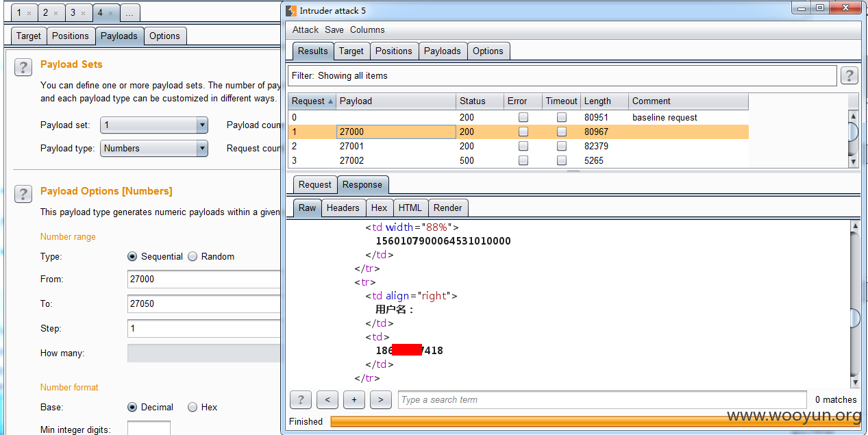Click search help question mark button
The width and height of the screenshot is (868, 435).
point(301,399)
